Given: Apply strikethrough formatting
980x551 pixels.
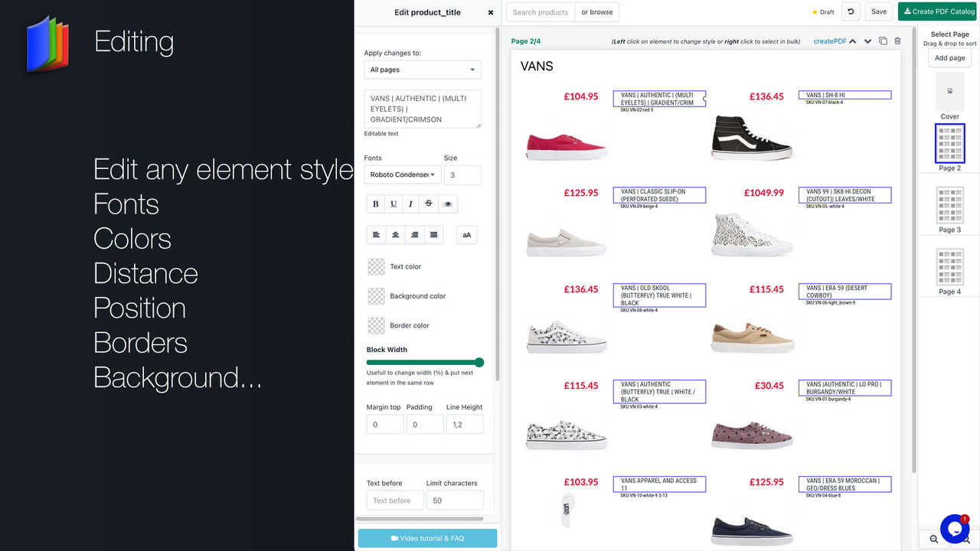Looking at the screenshot, I should tap(429, 204).
